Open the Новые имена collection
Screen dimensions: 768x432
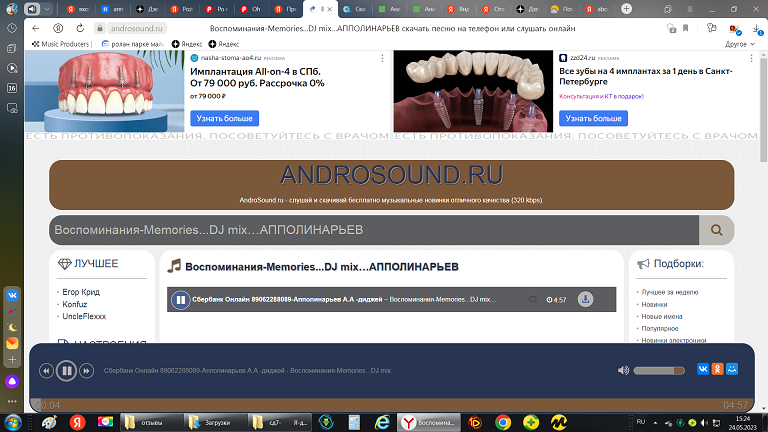pos(662,316)
